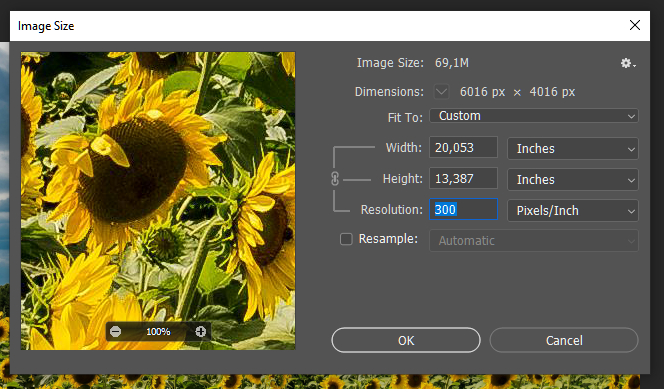This screenshot has width=664, height=389.
Task: Zoom in the preview with the plus icon
Action: (201, 331)
